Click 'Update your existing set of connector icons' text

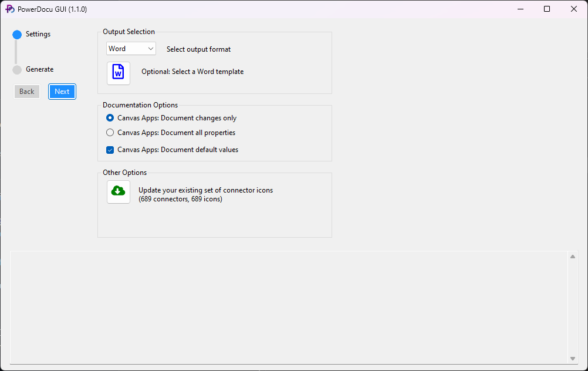205,190
